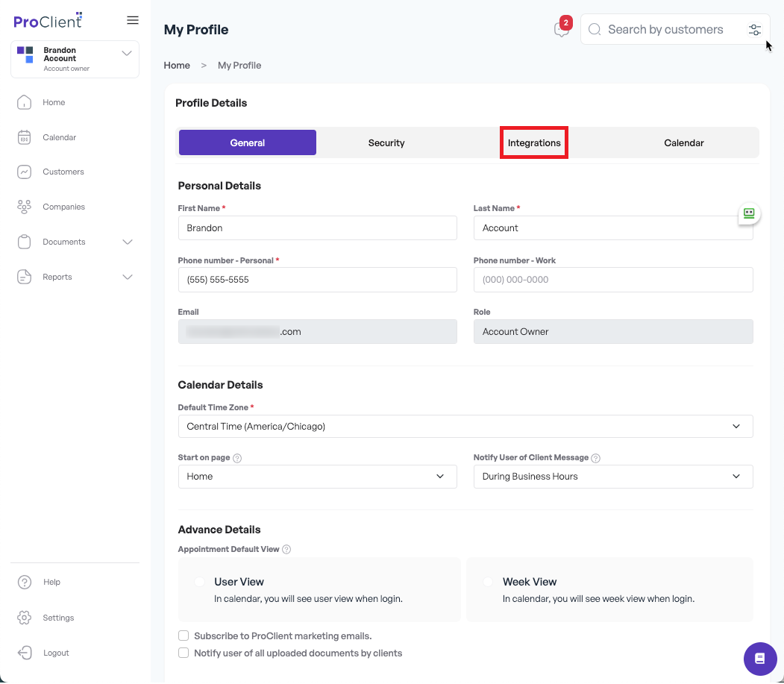Expand the Documents menu in sidebar
This screenshot has height=684, width=784.
[x=75, y=242]
